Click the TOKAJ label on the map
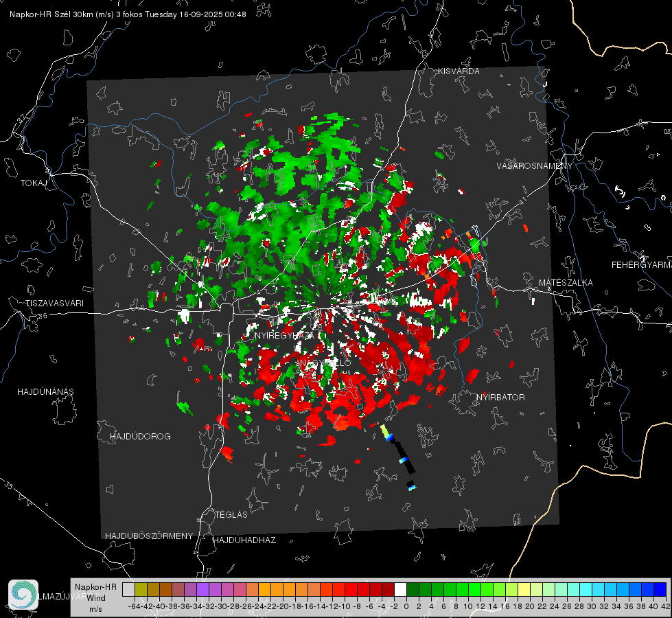Screen dimensions: 672x618 [x=34, y=183]
